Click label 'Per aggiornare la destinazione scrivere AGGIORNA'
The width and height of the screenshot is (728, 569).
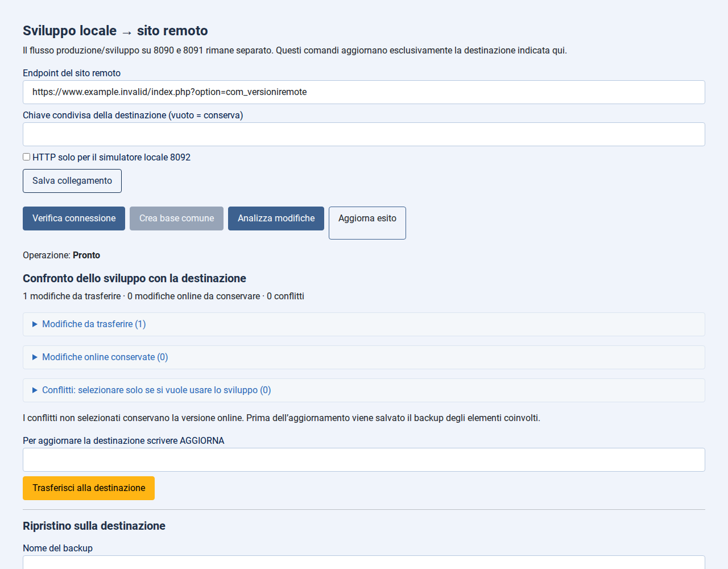(x=123, y=441)
